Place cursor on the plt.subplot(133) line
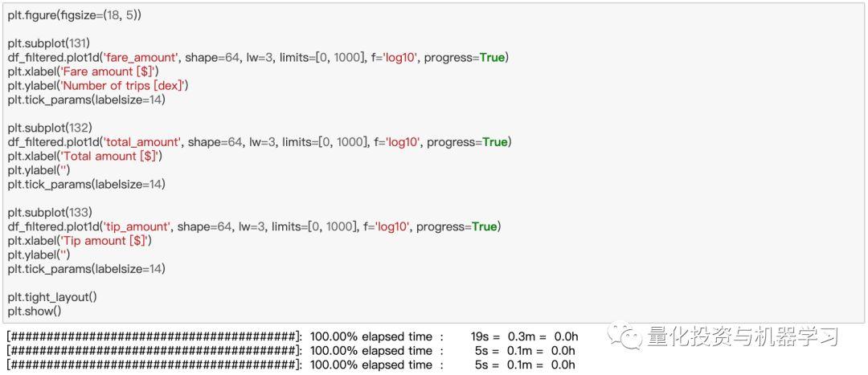868x375 pixels. coord(49,212)
